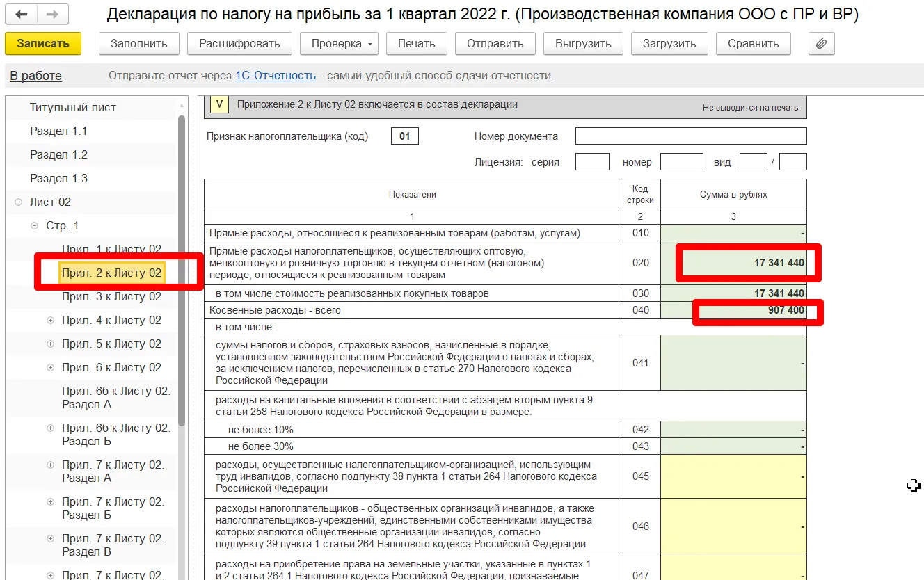Click the Лицензия номер input field

click(682, 162)
